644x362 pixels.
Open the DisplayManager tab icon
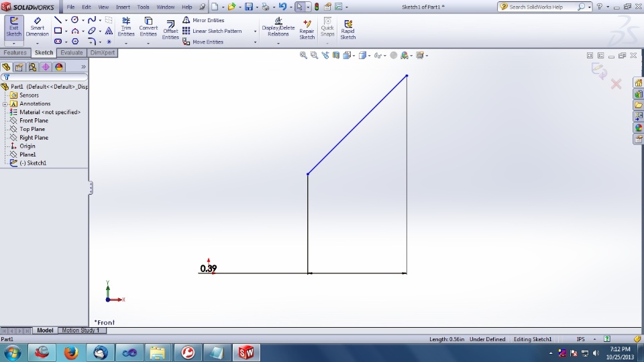click(59, 67)
